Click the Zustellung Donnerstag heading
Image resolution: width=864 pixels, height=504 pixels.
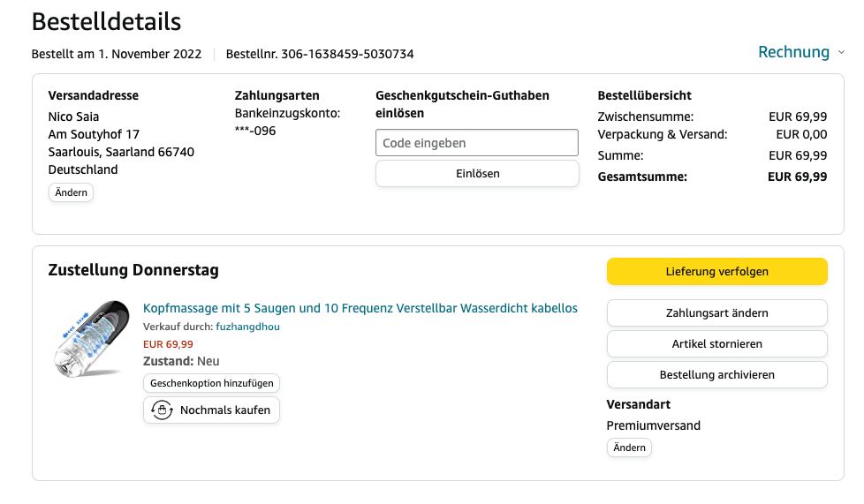pos(133,270)
